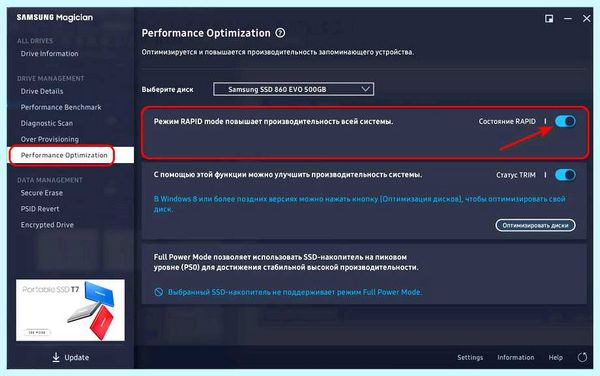Click the RAPID mode description text
Screen dimensions: 600x376
coord(273,121)
